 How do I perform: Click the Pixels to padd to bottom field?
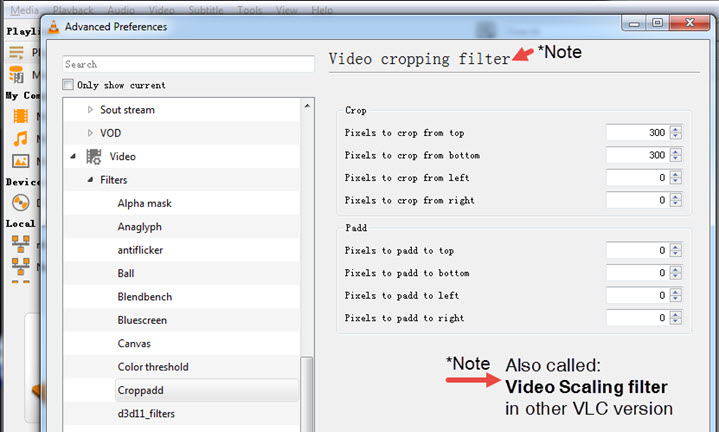click(x=636, y=272)
